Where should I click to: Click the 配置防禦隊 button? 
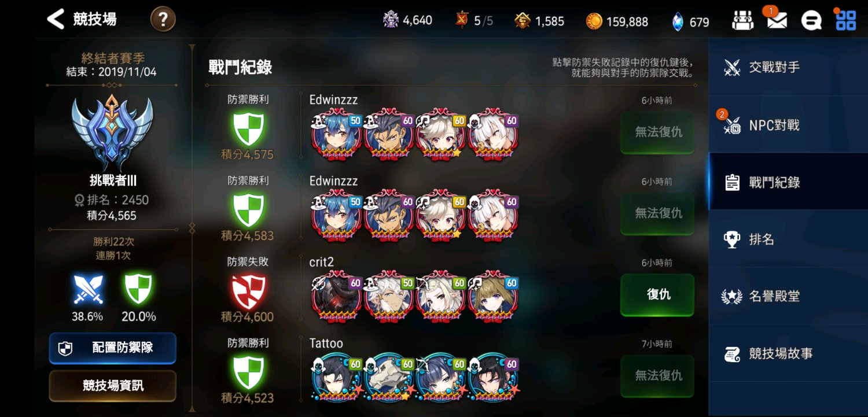112,348
